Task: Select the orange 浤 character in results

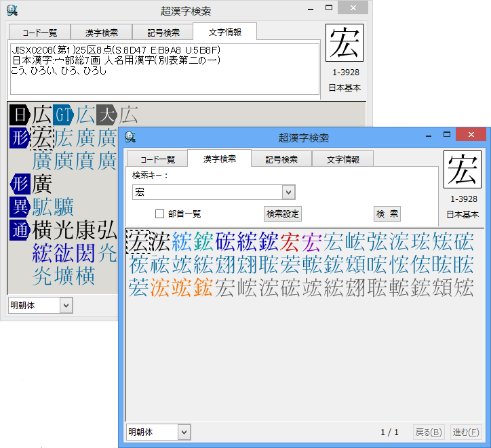Action: pos(160,288)
